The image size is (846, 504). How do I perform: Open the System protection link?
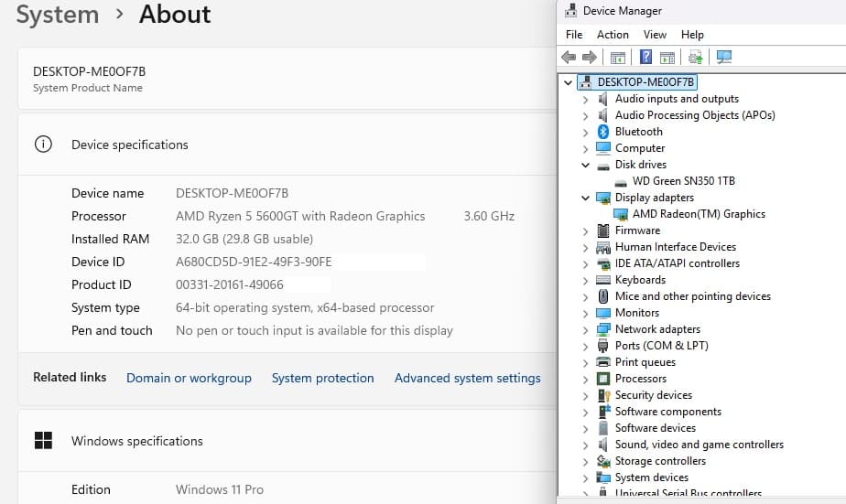(322, 378)
